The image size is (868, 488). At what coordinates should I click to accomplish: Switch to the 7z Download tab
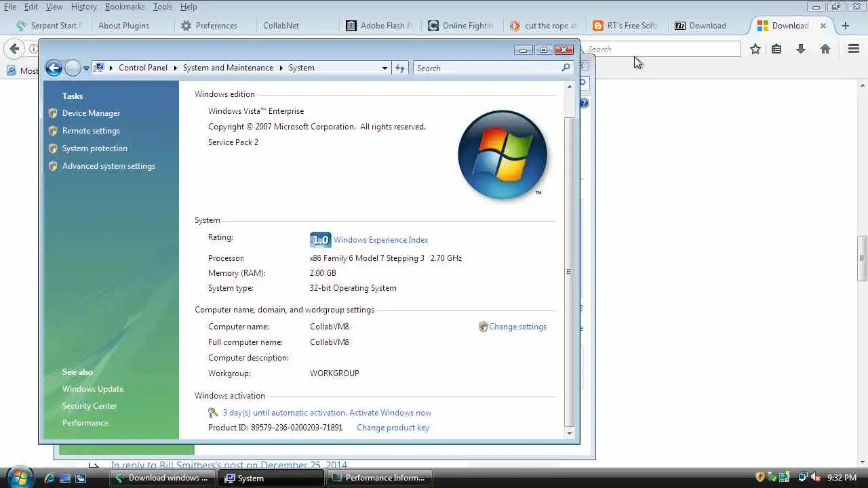coord(707,26)
